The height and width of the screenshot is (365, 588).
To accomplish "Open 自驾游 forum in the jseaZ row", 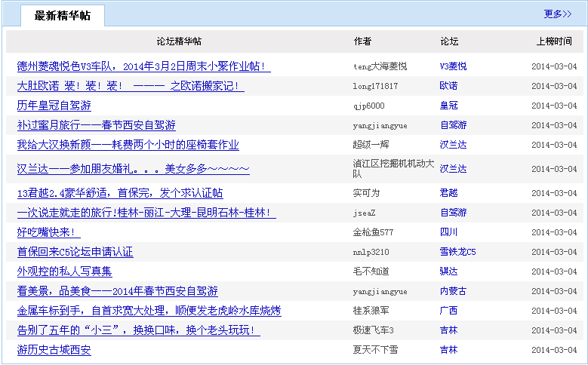I will click(x=453, y=213).
